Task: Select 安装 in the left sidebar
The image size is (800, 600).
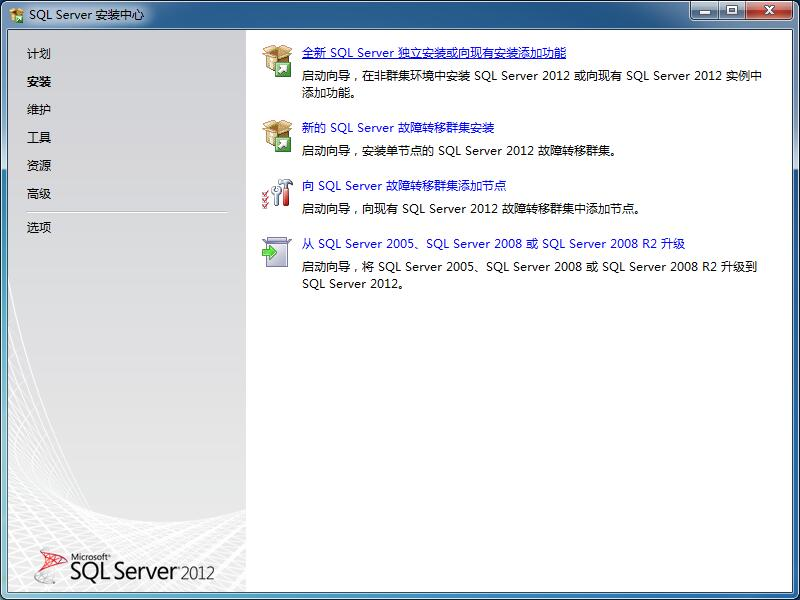Action: 39,82
